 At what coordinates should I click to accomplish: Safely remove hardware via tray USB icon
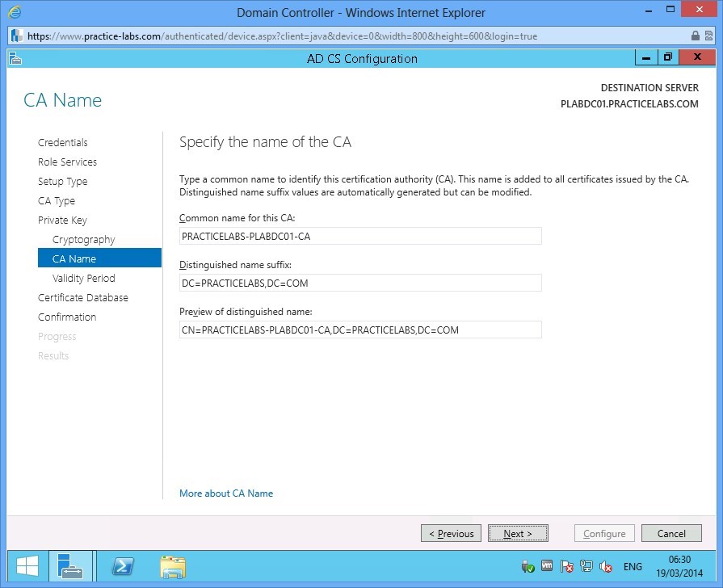click(x=528, y=566)
